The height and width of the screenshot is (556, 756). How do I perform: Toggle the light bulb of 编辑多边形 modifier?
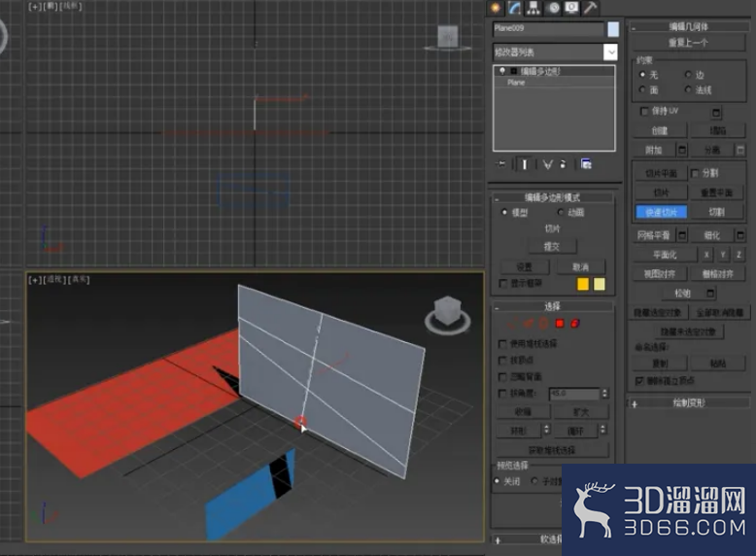pyautogui.click(x=502, y=71)
